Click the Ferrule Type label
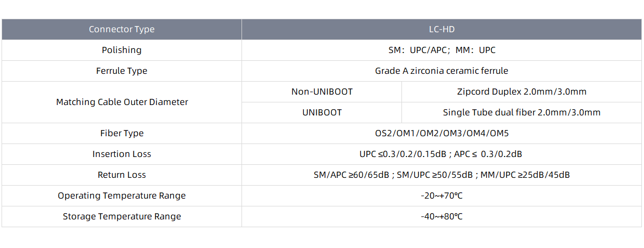This screenshot has width=644, height=248. (122, 71)
